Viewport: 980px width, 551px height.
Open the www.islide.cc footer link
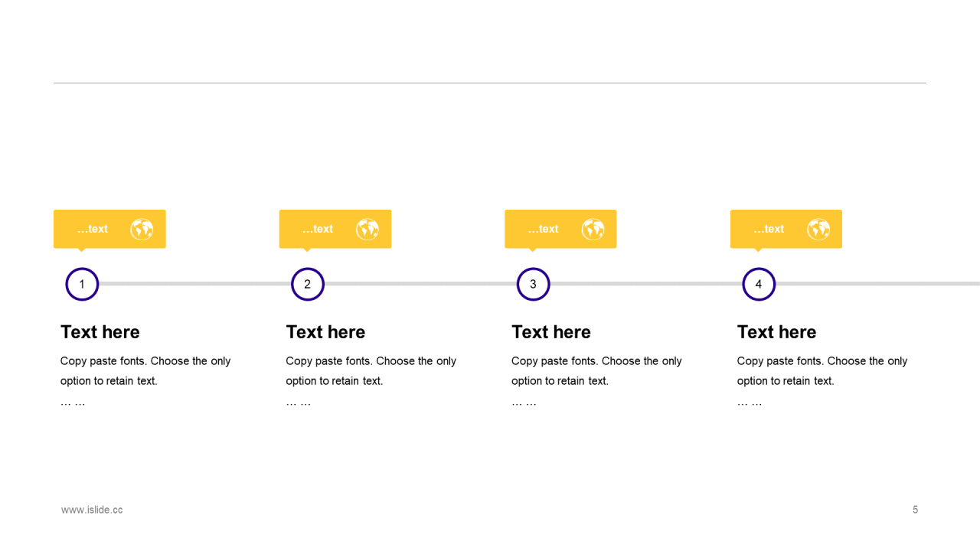[92, 510]
